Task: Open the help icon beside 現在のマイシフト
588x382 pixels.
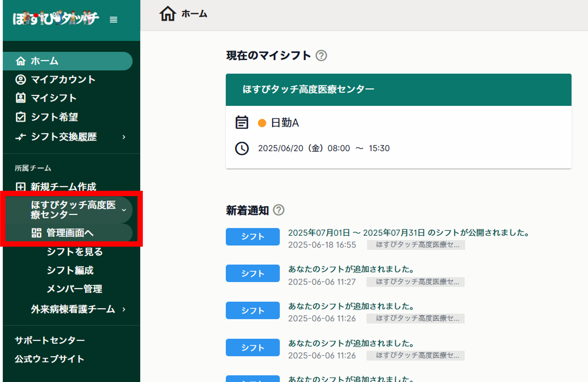Action: pos(322,56)
